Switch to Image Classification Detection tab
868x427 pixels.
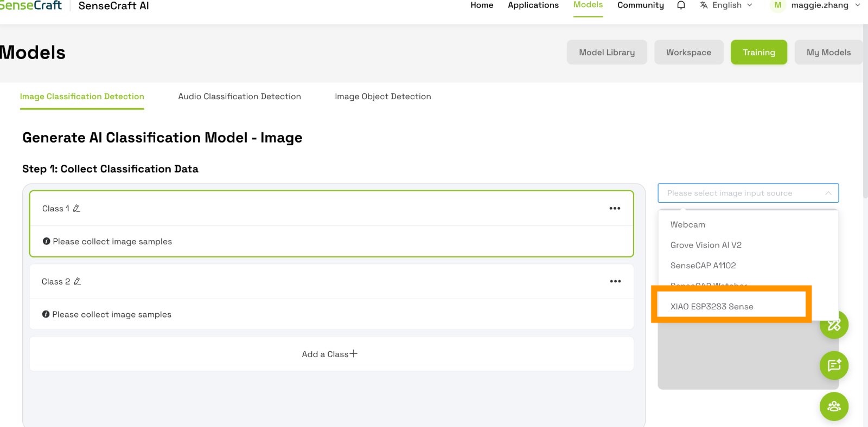(x=82, y=96)
